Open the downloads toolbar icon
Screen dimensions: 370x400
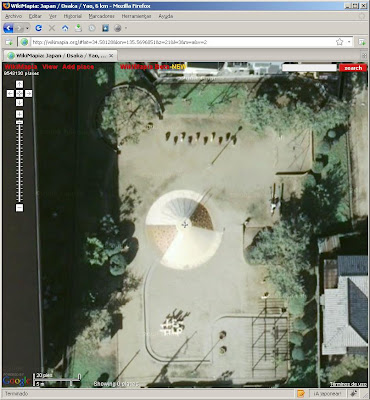point(78,28)
